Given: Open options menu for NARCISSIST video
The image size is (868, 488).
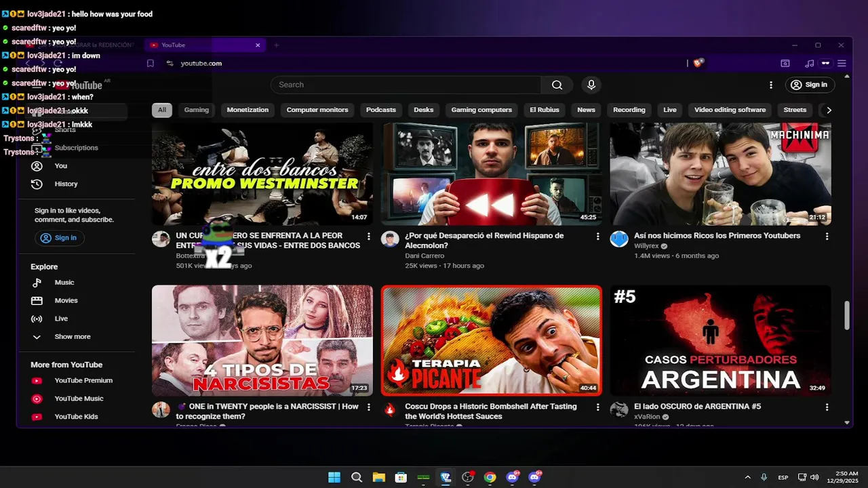Looking at the screenshot, I should (369, 407).
